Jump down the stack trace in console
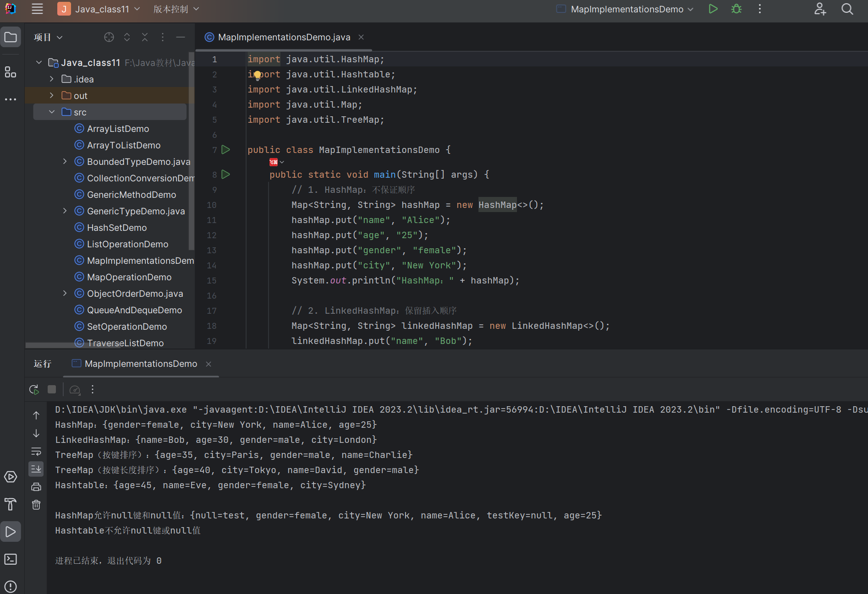 point(36,433)
